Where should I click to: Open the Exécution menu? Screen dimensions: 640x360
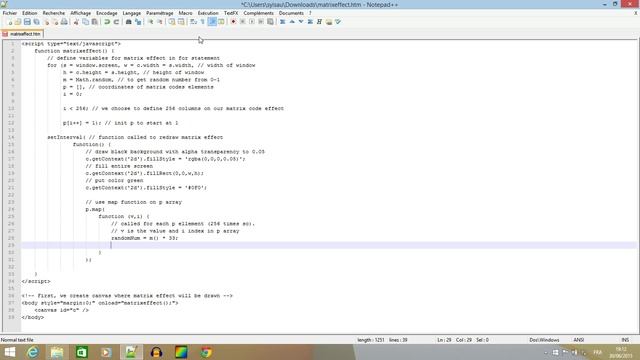[x=208, y=13]
